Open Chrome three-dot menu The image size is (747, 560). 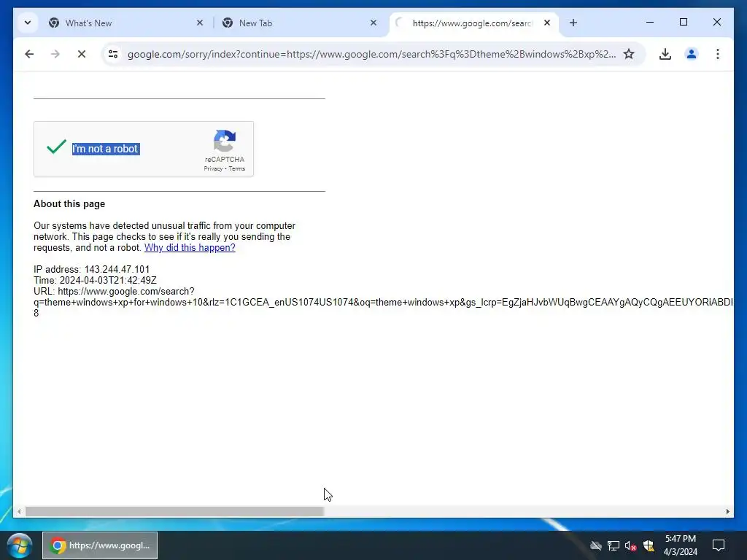tap(718, 54)
